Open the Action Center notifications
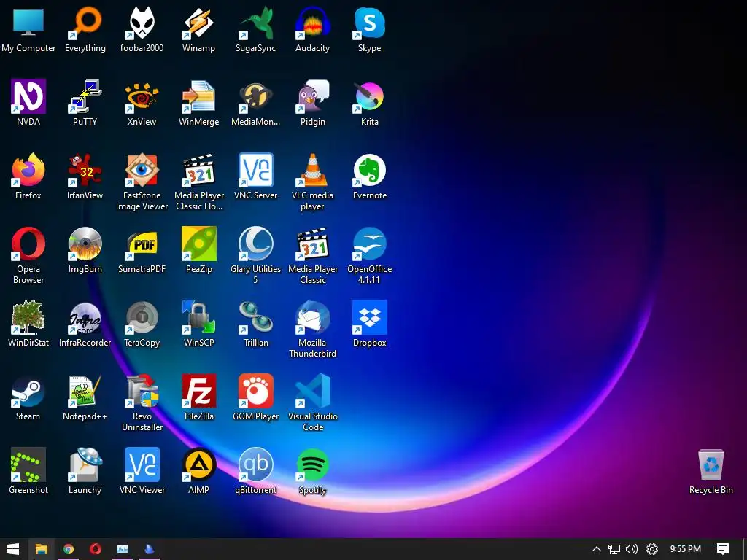The height and width of the screenshot is (560, 747). (x=723, y=549)
